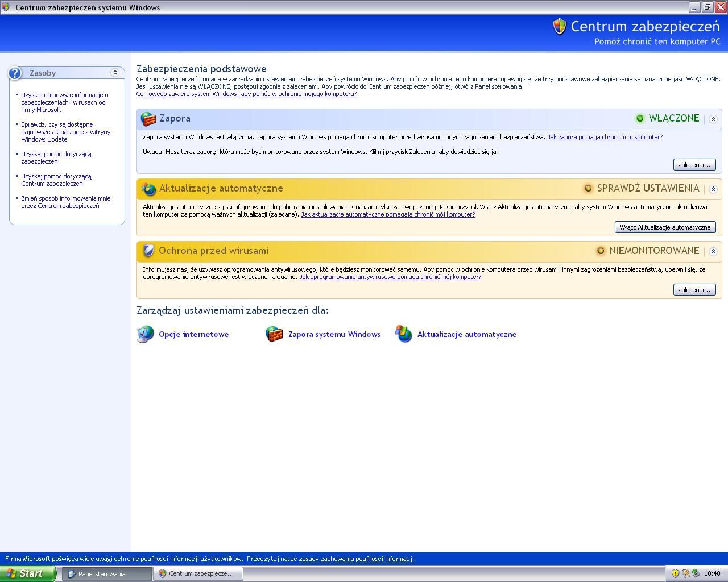Viewport: 728px width, 582px height.
Task: Open Zapora systemu Windows settings link
Action: (334, 334)
